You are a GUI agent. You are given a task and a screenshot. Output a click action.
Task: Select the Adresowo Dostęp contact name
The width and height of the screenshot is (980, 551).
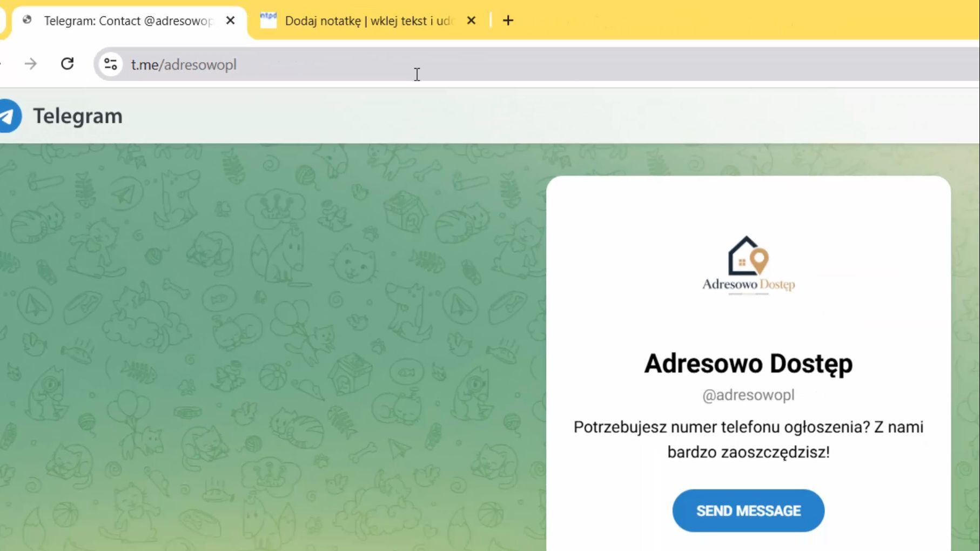[x=748, y=364]
